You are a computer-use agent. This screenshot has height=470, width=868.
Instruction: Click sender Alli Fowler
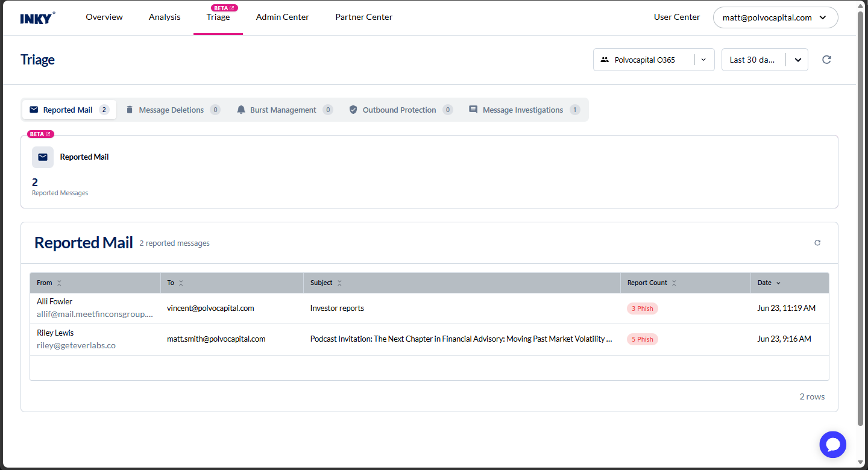tap(55, 301)
